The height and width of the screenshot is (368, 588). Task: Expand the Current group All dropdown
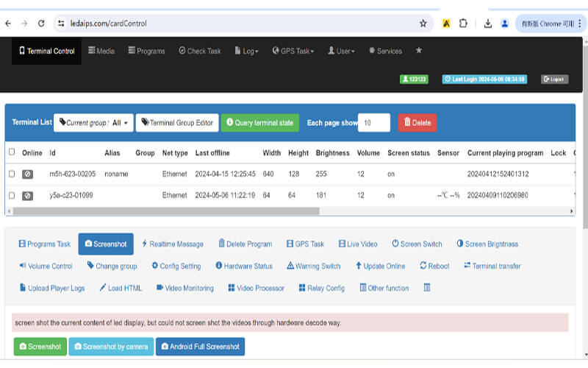point(93,123)
